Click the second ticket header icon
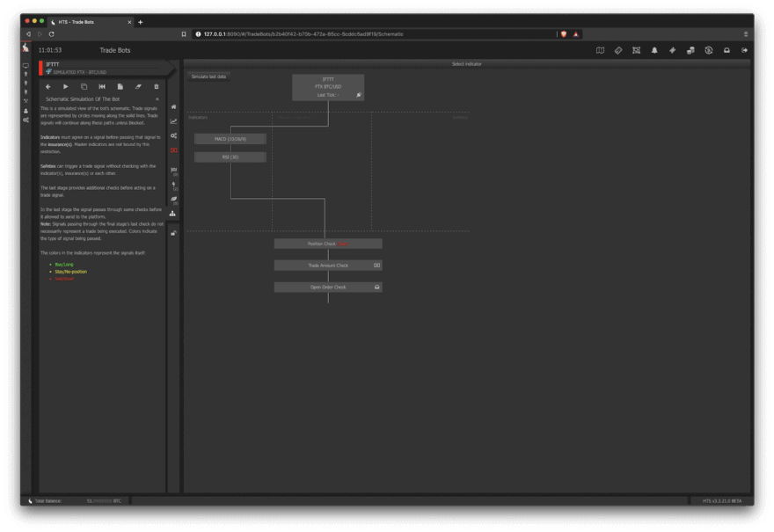Image resolution: width=774 pixels, height=532 pixels. click(672, 50)
